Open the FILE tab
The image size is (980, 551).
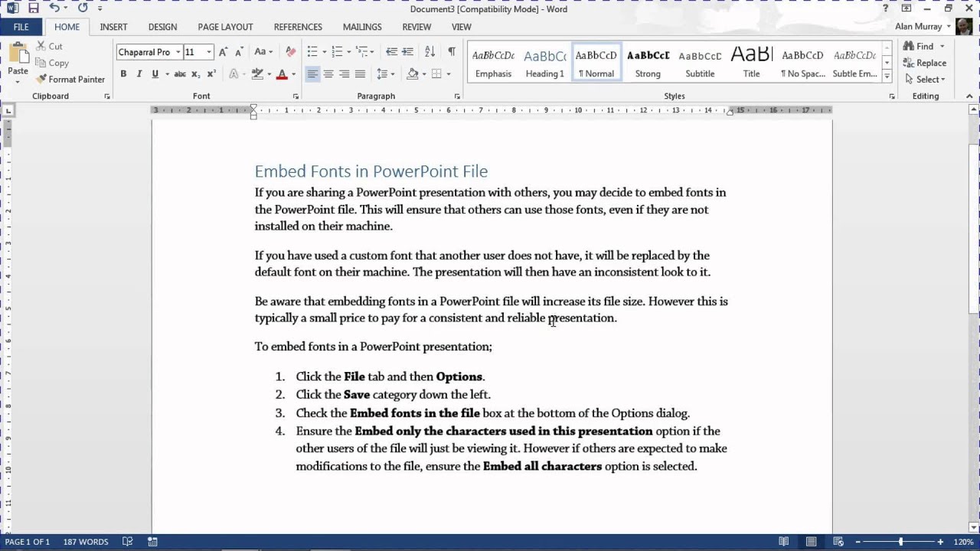(x=21, y=27)
